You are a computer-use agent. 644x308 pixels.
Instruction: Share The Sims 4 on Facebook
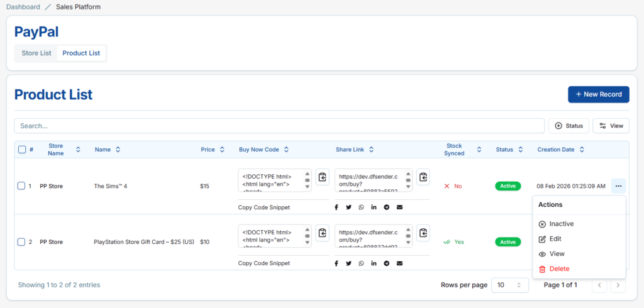click(336, 207)
